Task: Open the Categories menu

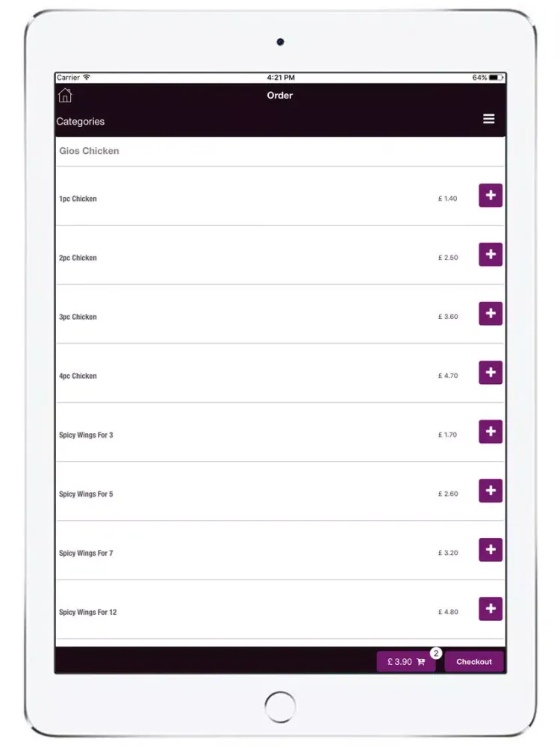Action: pyautogui.click(x=81, y=122)
